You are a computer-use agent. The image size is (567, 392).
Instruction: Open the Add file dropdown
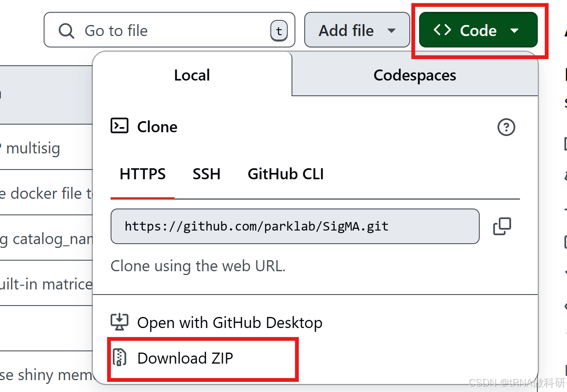tap(357, 30)
